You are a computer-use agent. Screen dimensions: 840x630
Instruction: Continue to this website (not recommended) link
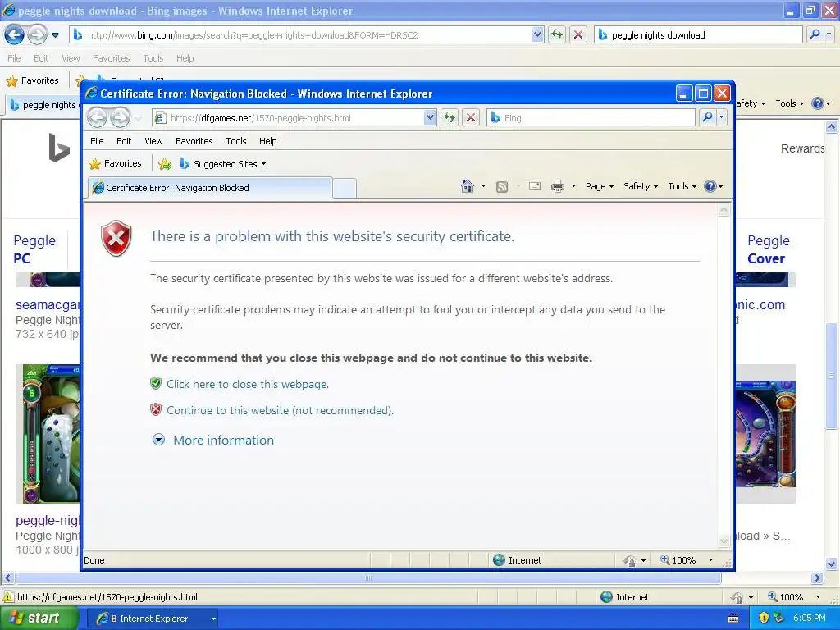tap(281, 410)
